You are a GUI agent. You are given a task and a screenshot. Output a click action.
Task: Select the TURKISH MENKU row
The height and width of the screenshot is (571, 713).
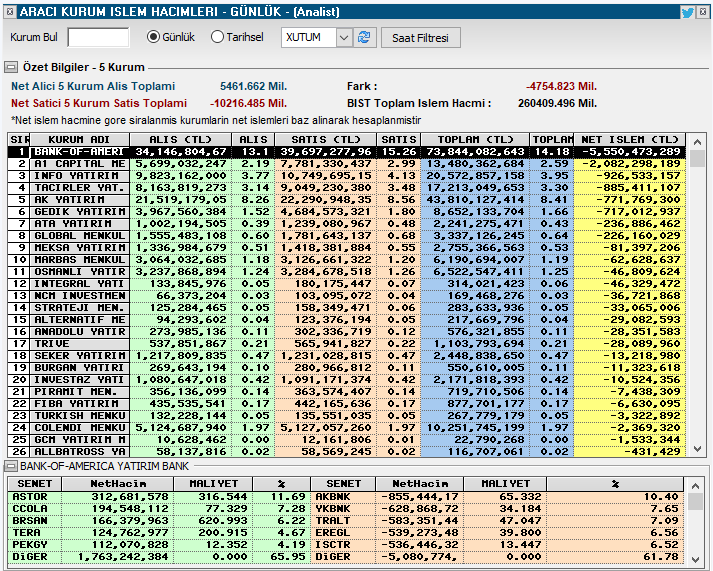[346, 416]
